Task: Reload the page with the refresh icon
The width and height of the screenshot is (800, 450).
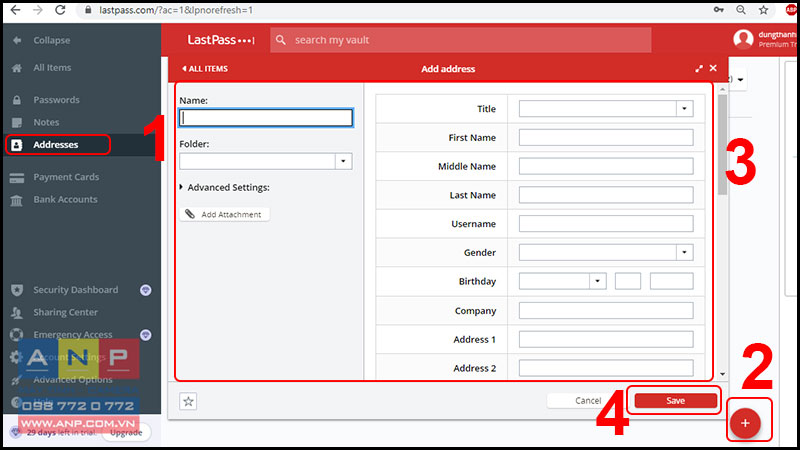Action: [x=60, y=10]
